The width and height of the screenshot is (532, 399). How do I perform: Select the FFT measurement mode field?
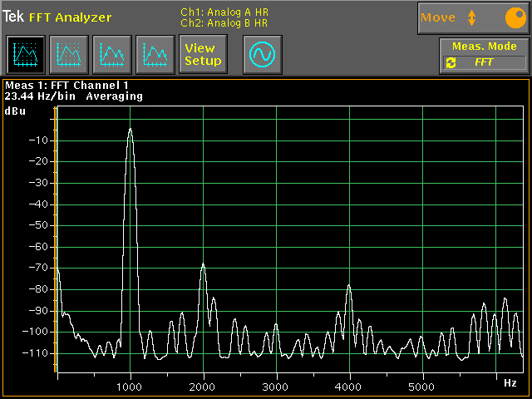[x=485, y=62]
